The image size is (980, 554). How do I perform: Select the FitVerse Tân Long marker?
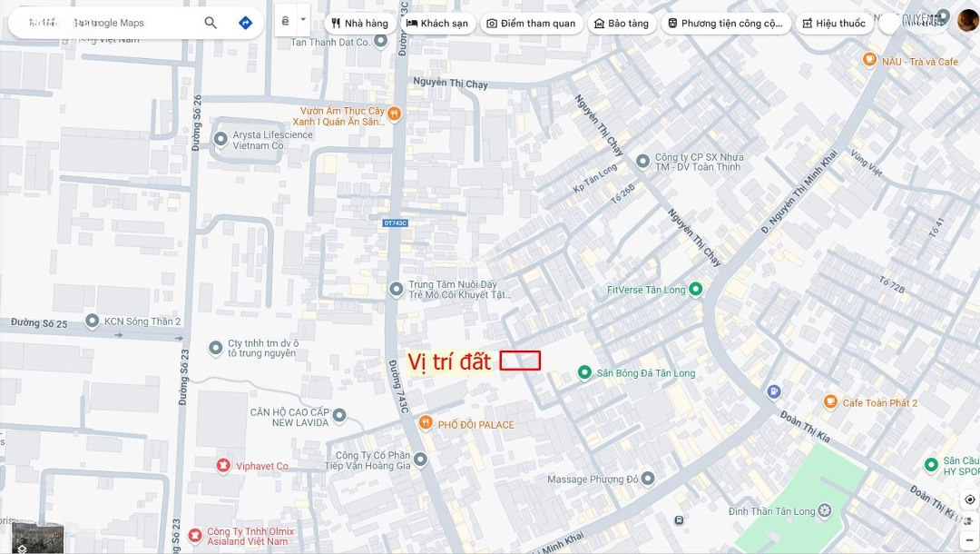[x=695, y=290]
